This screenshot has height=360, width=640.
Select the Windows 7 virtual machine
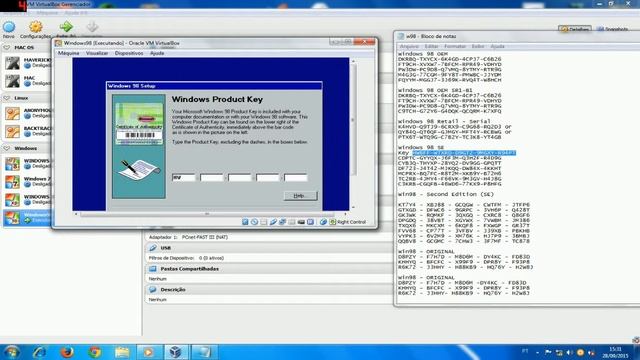click(28, 182)
